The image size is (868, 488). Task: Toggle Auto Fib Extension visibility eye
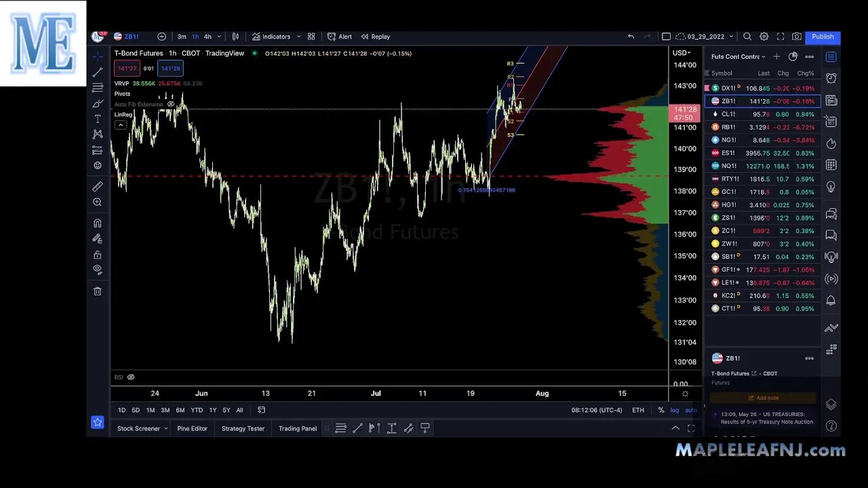pos(170,104)
